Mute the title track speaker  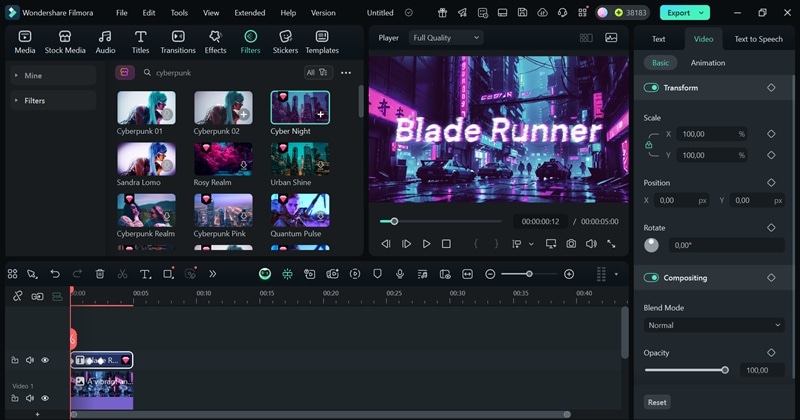point(30,360)
